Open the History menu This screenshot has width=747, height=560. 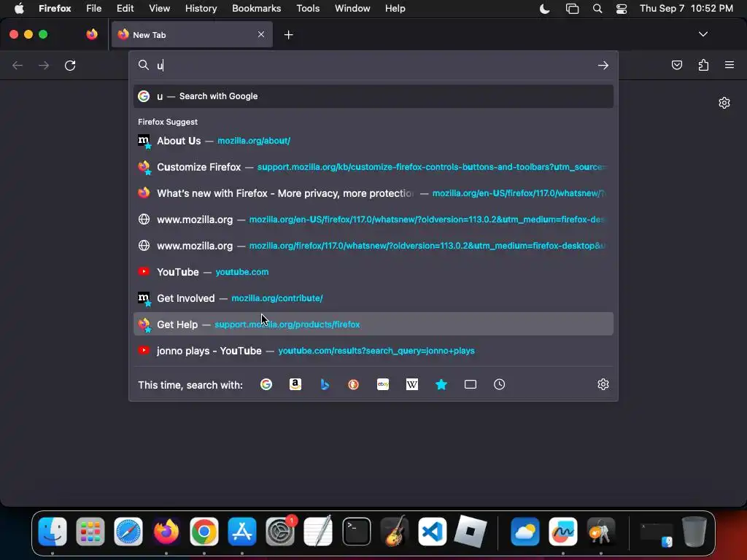[x=201, y=9]
